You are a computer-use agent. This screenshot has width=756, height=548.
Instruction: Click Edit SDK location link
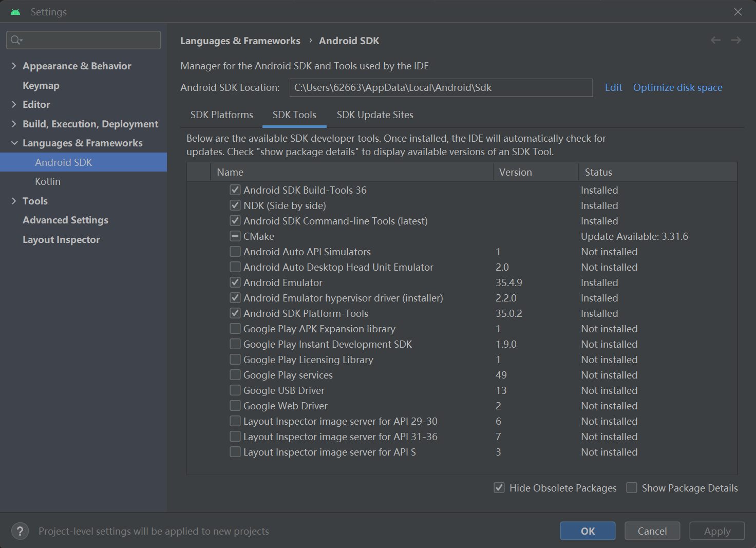(613, 87)
